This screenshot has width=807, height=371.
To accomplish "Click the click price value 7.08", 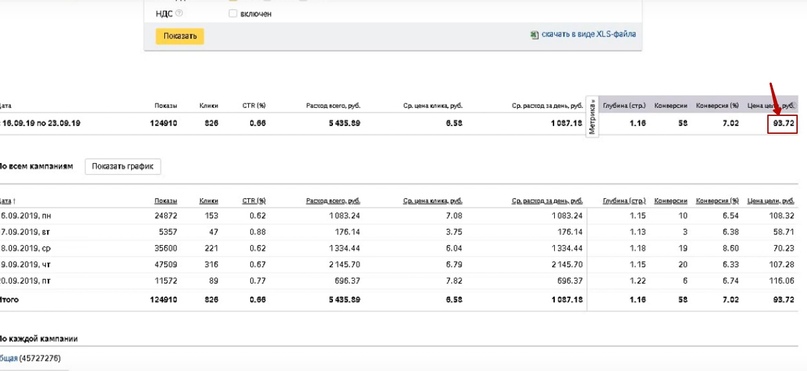I will click(x=454, y=216).
